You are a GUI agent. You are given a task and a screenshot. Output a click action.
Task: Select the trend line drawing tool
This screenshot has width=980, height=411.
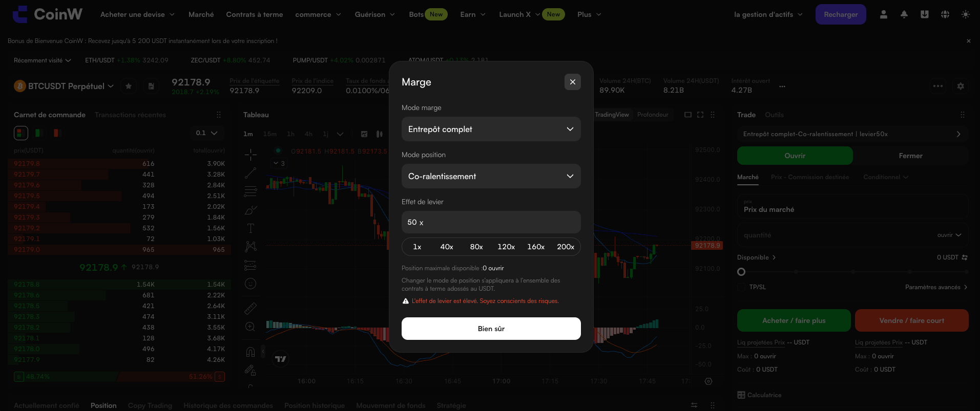click(251, 173)
